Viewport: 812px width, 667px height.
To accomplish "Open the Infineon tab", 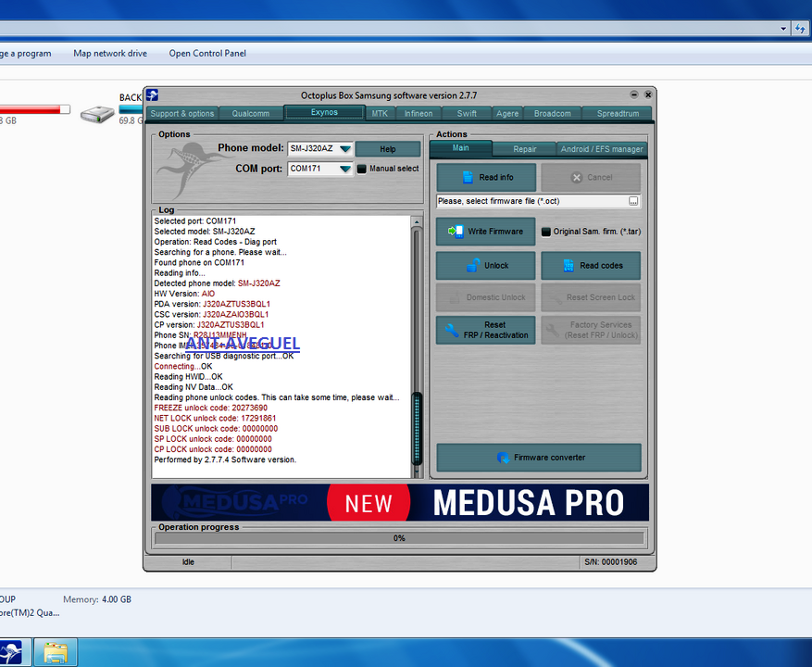I will pyautogui.click(x=418, y=114).
